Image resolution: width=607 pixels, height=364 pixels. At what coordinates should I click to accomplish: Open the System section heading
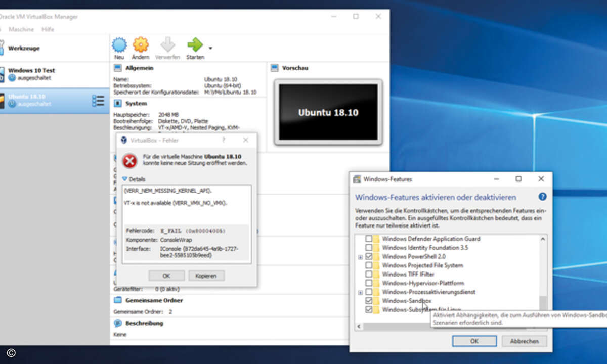coord(136,103)
